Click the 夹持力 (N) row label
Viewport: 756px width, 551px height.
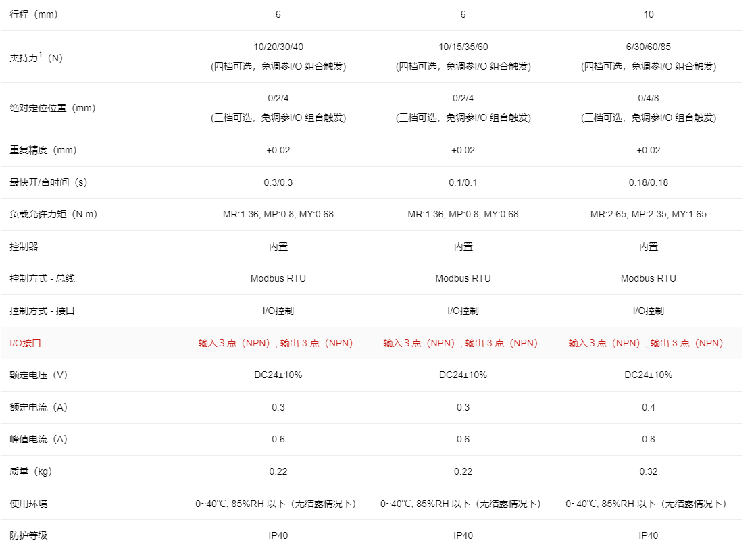pyautogui.click(x=36, y=57)
